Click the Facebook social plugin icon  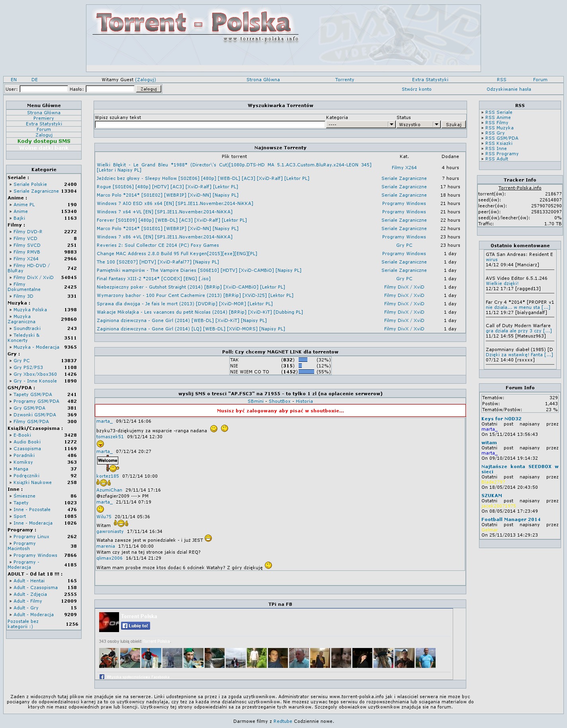pos(102,677)
